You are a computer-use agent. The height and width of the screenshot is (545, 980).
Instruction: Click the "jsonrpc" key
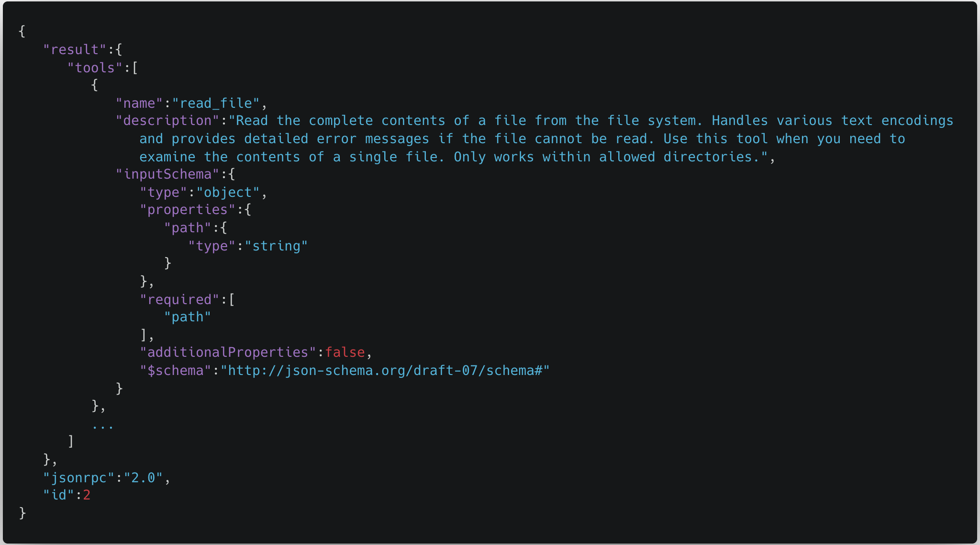tap(79, 478)
